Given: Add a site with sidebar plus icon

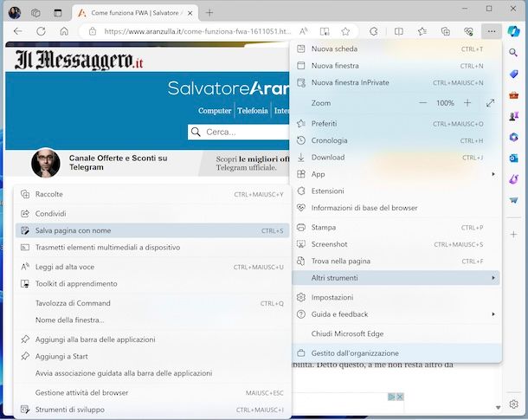Looking at the screenshot, I should (513, 235).
